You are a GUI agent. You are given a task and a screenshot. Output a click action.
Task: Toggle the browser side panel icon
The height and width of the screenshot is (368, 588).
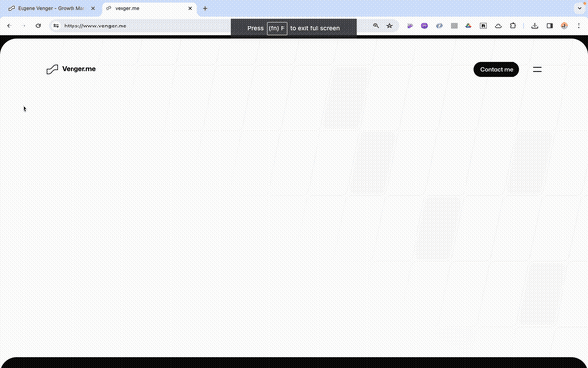(550, 26)
